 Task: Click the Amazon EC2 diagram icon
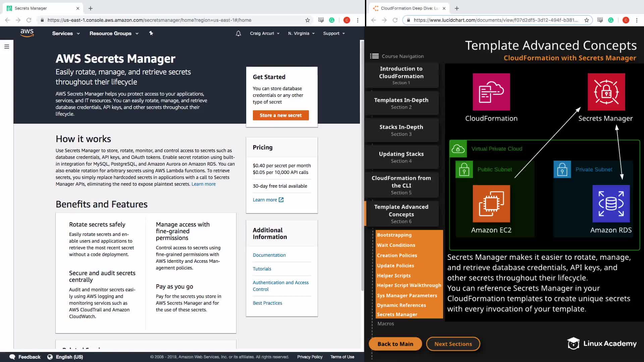[491, 204]
